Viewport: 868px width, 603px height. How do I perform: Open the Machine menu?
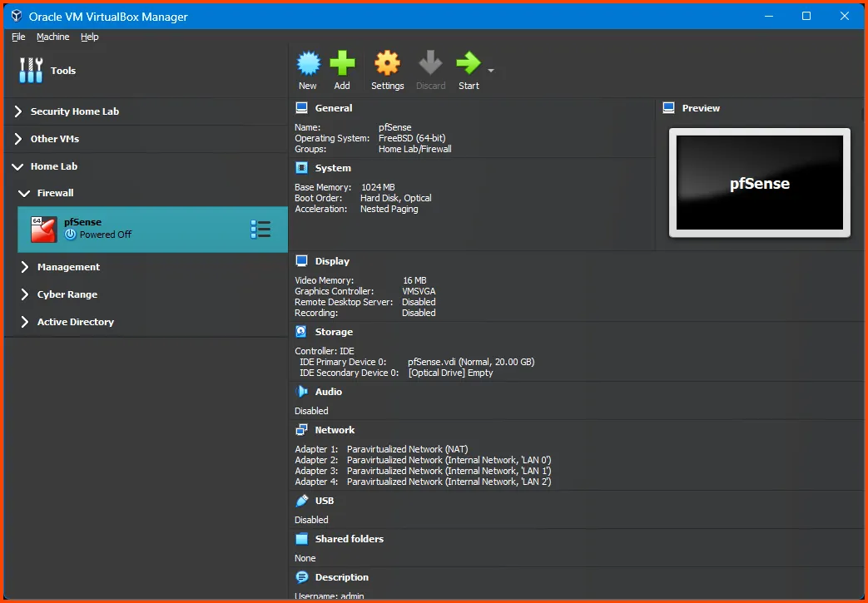coord(53,37)
